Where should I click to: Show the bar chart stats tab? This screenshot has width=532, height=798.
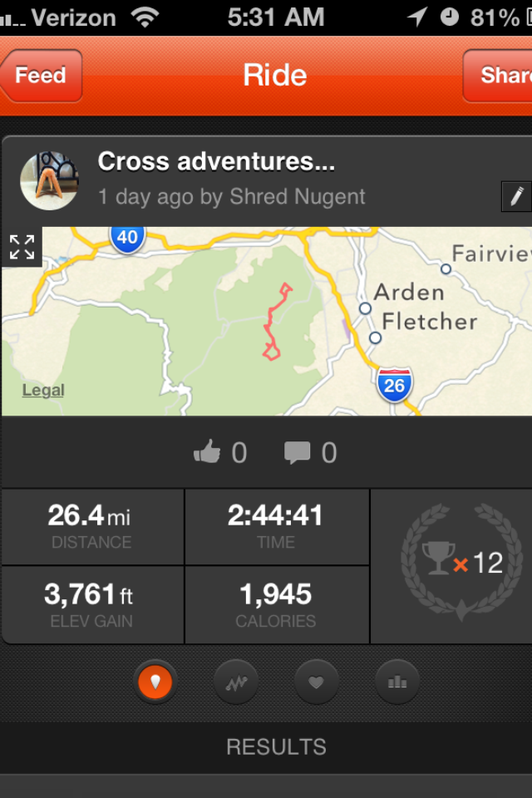coord(397,682)
